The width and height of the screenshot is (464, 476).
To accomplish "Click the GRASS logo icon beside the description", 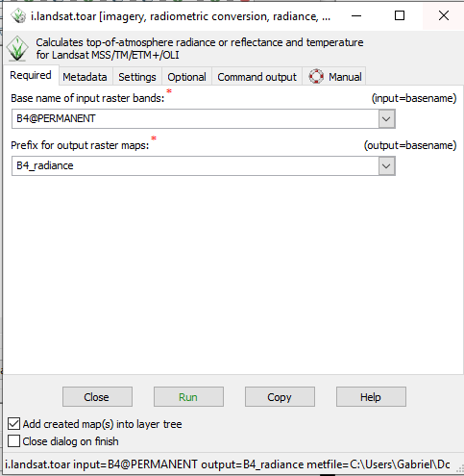I will [x=17, y=48].
